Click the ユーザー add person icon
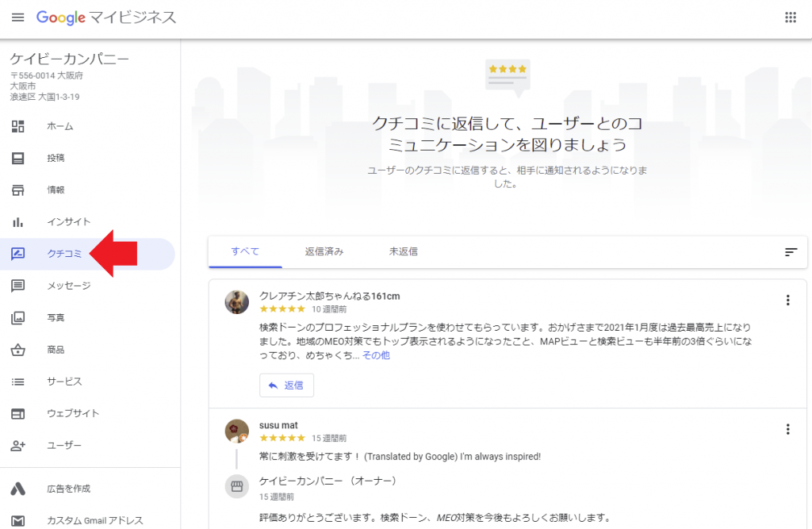The height and width of the screenshot is (529, 812). (18, 446)
